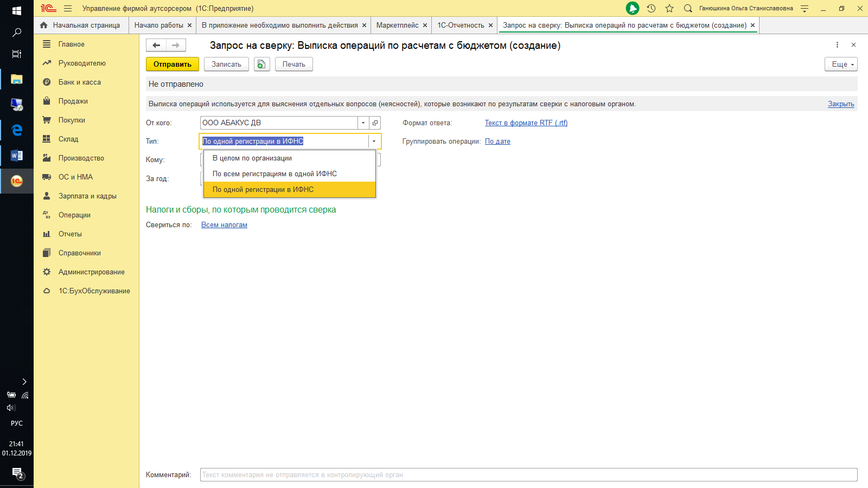Expand the От кого organization dropdown
868x488 pixels.
coord(363,123)
